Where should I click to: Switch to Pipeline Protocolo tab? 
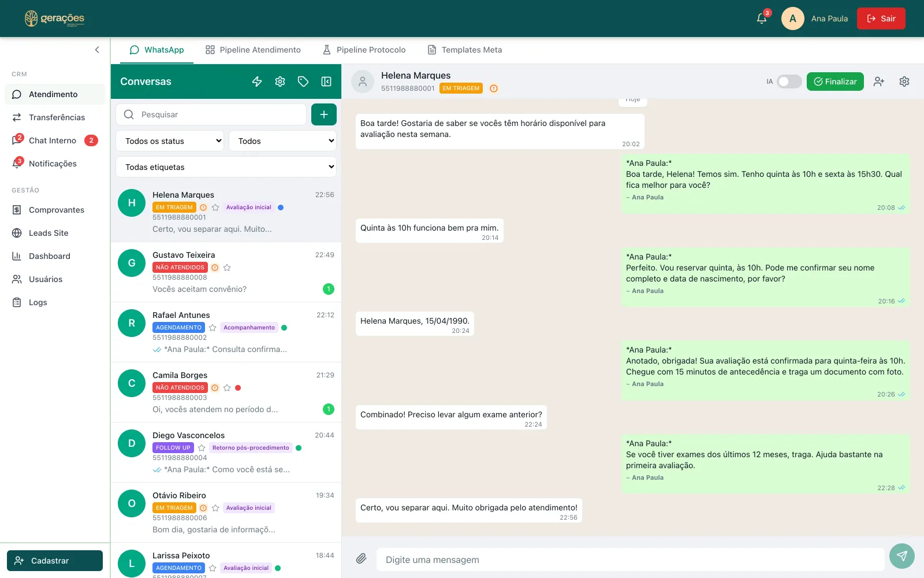tap(364, 50)
